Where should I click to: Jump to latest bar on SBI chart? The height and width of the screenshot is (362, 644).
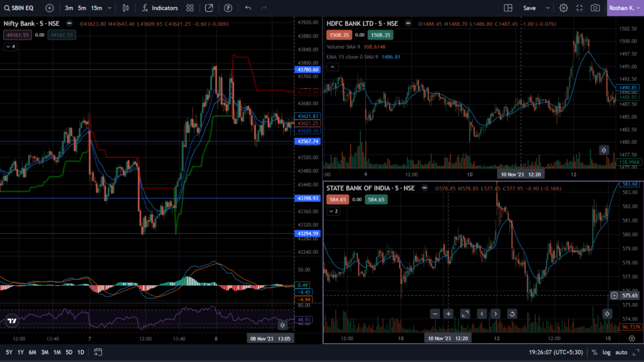pos(607,314)
